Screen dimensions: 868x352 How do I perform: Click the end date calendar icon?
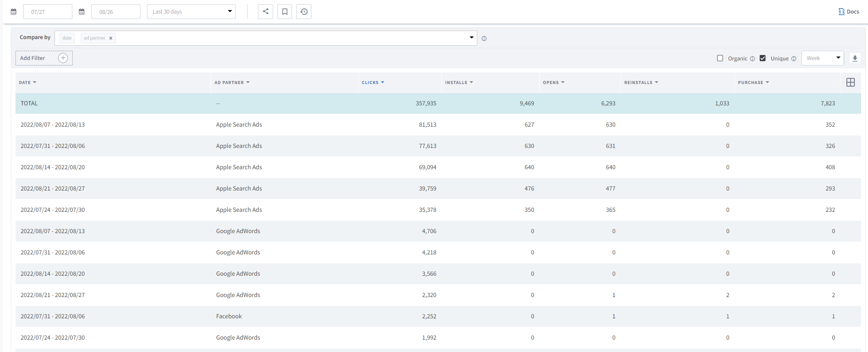pyautogui.click(x=82, y=12)
